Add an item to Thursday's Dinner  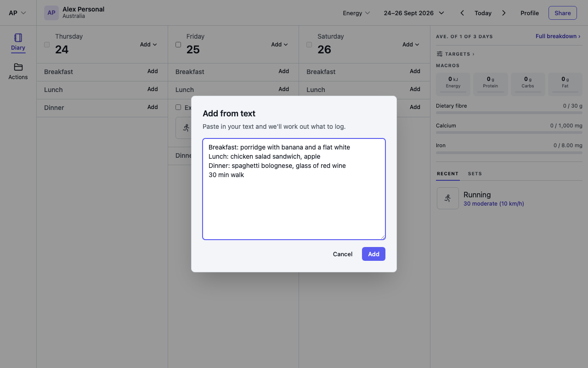pyautogui.click(x=153, y=107)
